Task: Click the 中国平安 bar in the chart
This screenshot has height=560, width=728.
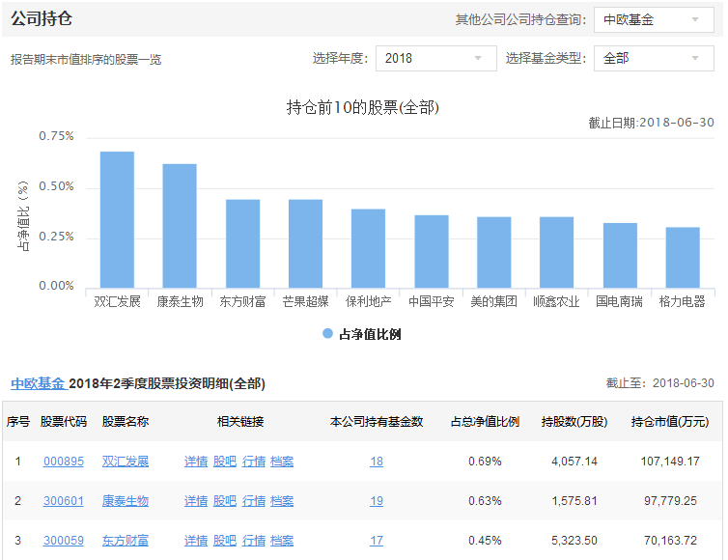Action: (x=432, y=252)
